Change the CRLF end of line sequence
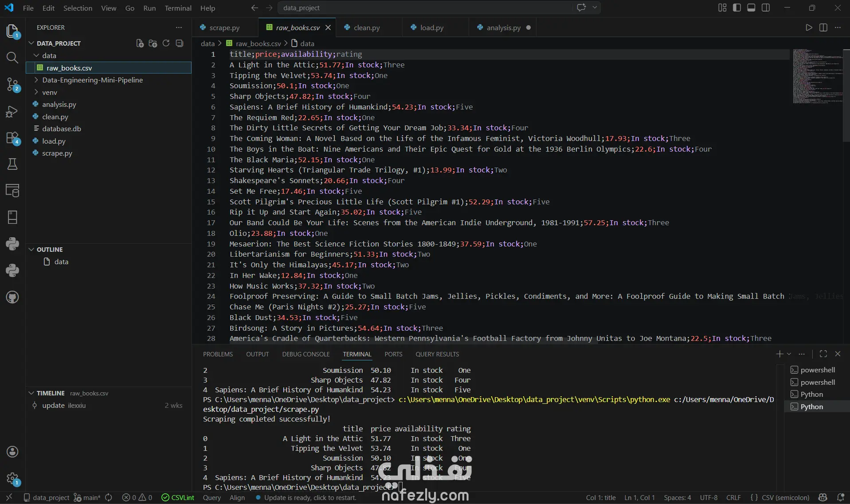Image resolution: width=850 pixels, height=504 pixels. 733,497
